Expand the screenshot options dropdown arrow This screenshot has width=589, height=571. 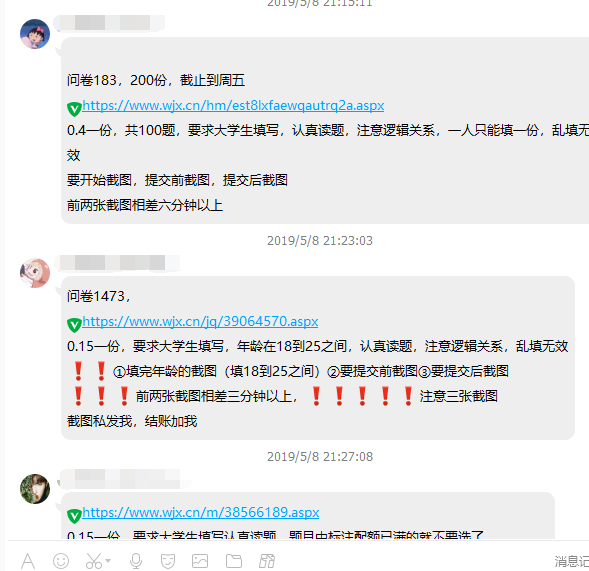coord(108,561)
